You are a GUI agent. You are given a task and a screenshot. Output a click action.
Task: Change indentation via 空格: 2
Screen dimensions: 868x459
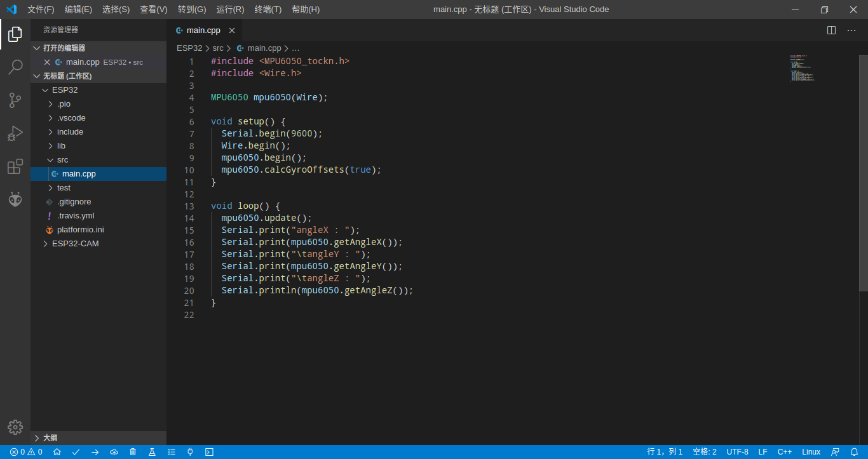point(705,452)
